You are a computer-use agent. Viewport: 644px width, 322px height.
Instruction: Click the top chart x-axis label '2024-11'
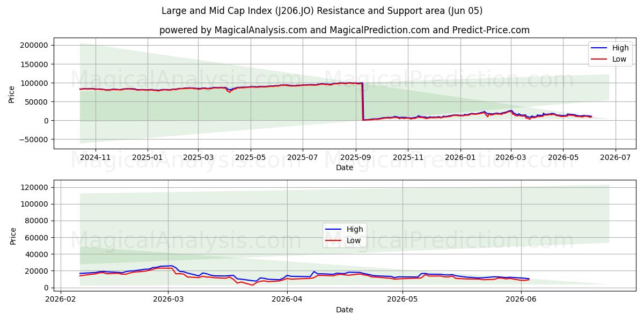click(x=96, y=157)
